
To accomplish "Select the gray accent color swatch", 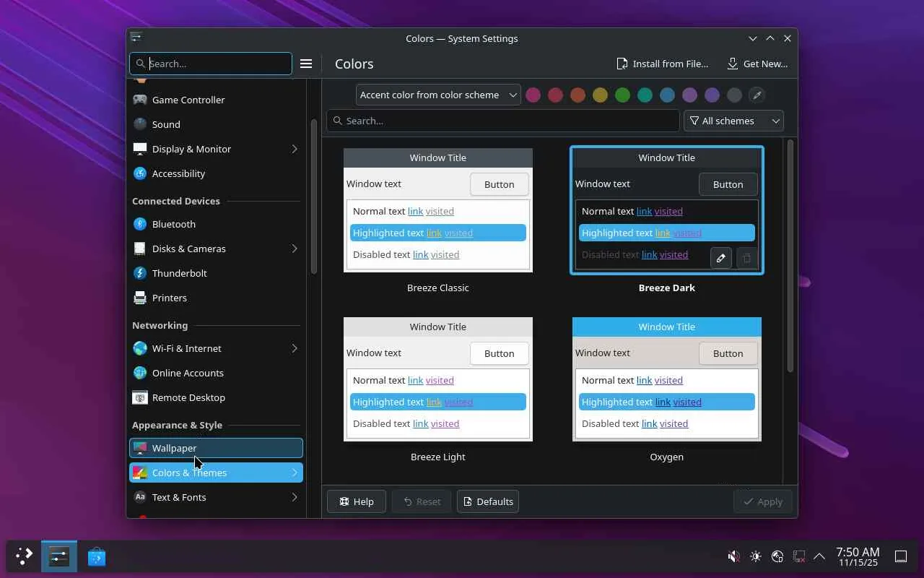I will coord(734,95).
